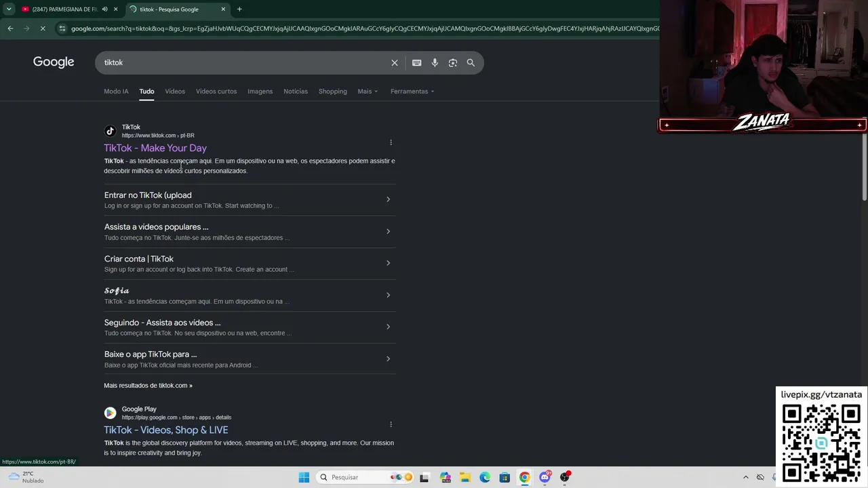868x488 pixels.
Task: Switch to Chrome in taskbar
Action: point(525,477)
